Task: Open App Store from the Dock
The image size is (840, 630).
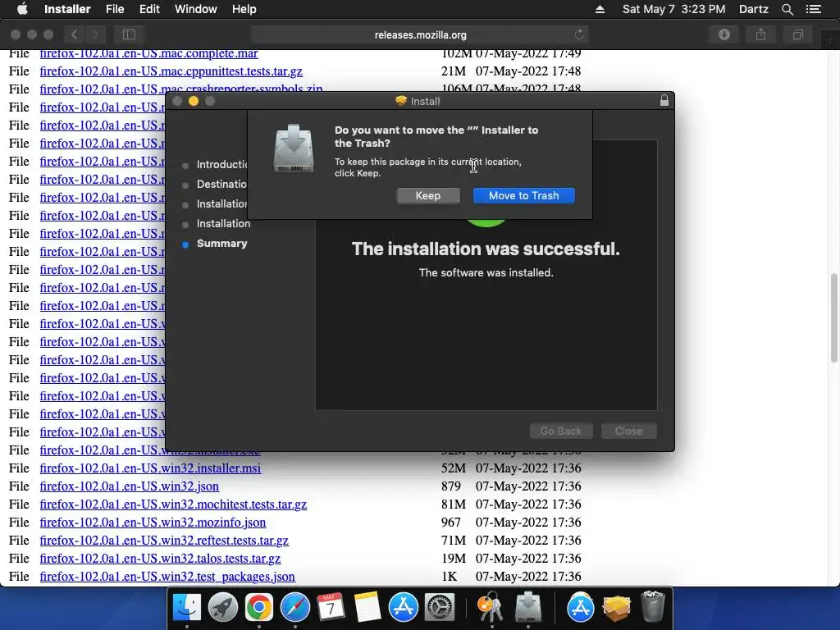Action: [404, 608]
